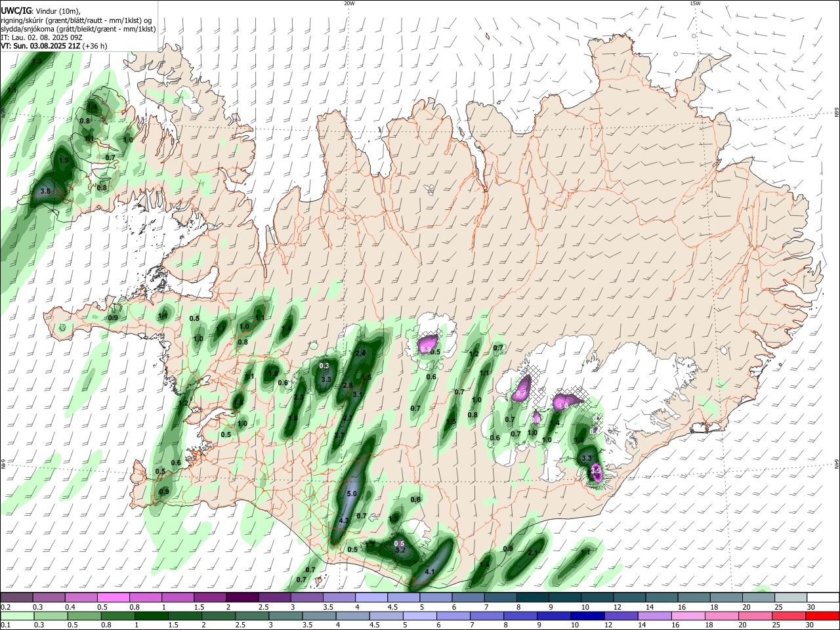Select the '4.1' precipitation value near the southern tip

click(430, 572)
